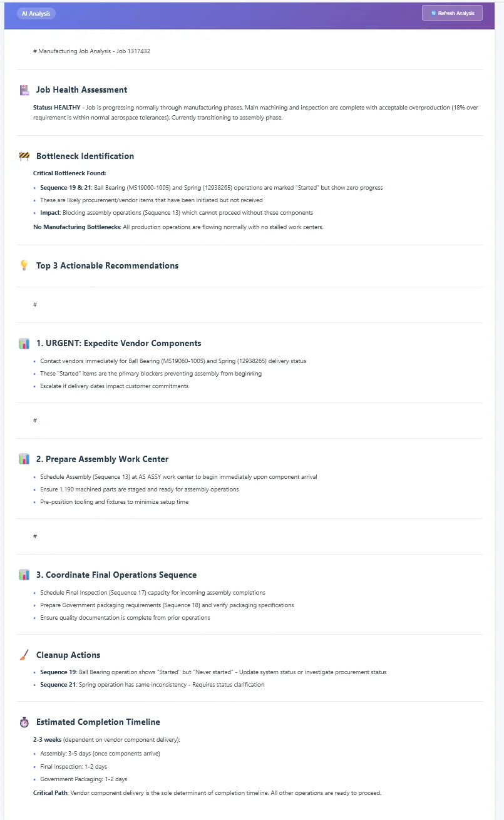
Task: Click the Top 3 Actionable Recommendations heading
Action: pyautogui.click(x=107, y=265)
